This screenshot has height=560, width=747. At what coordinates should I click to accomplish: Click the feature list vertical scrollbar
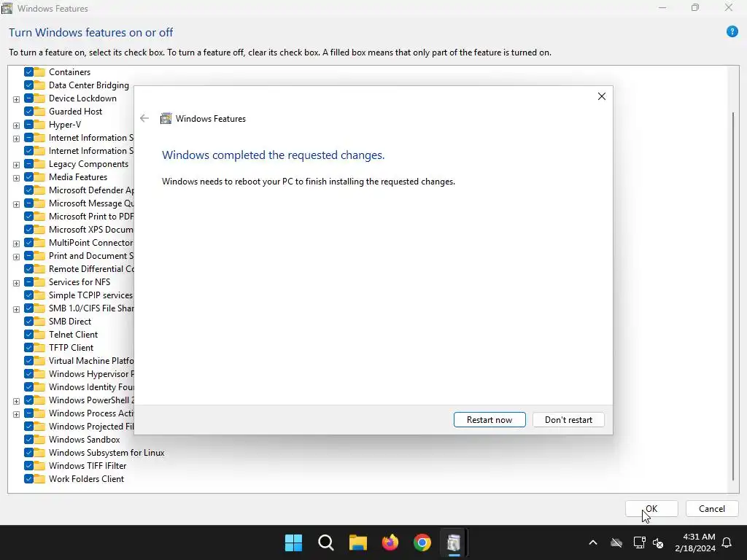tap(733, 295)
